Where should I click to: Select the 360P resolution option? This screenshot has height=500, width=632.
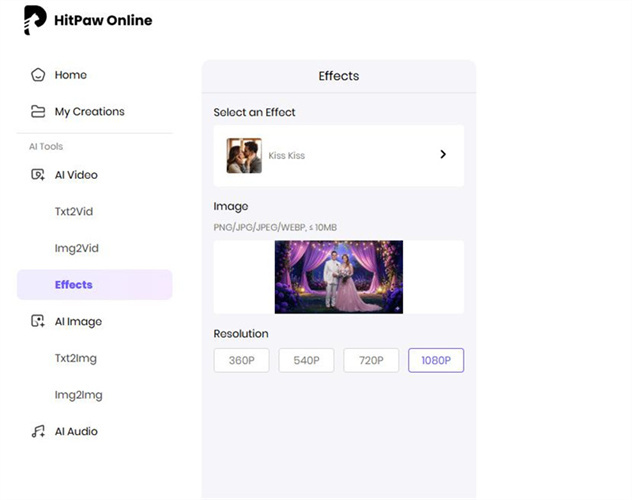[x=241, y=361]
